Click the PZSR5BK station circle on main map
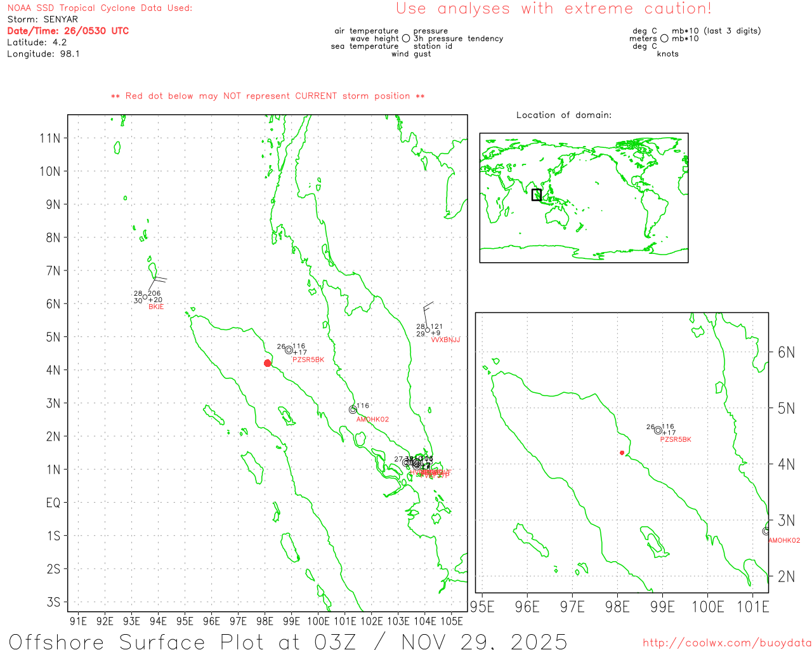 click(289, 350)
